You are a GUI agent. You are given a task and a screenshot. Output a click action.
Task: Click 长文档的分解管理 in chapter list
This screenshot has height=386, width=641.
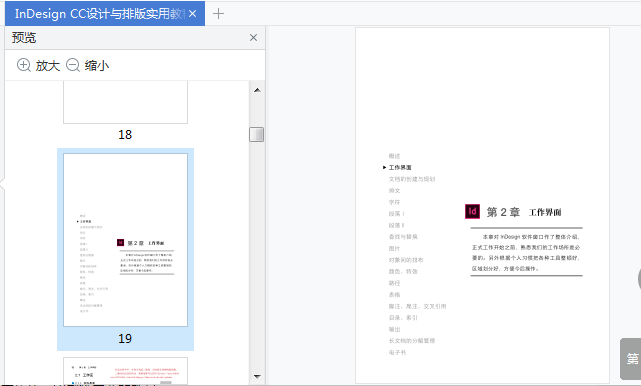pyautogui.click(x=412, y=341)
